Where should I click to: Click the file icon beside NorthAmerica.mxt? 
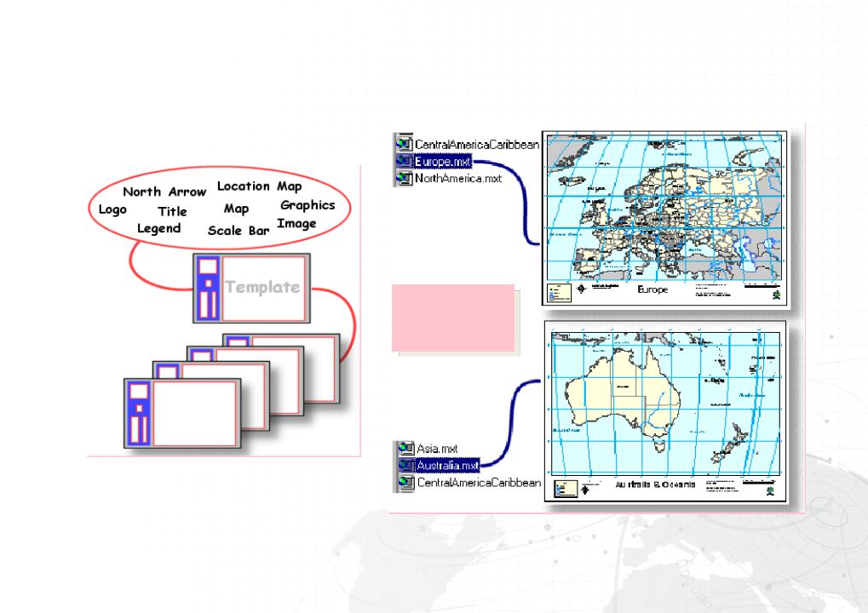(404, 178)
